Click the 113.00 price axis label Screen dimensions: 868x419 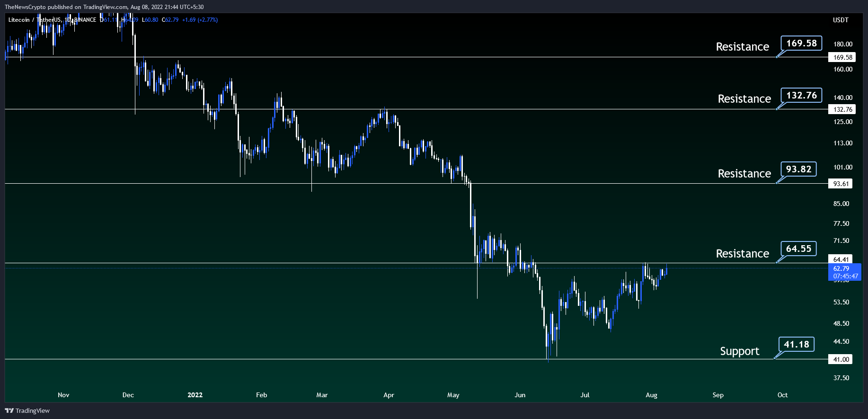pos(842,143)
